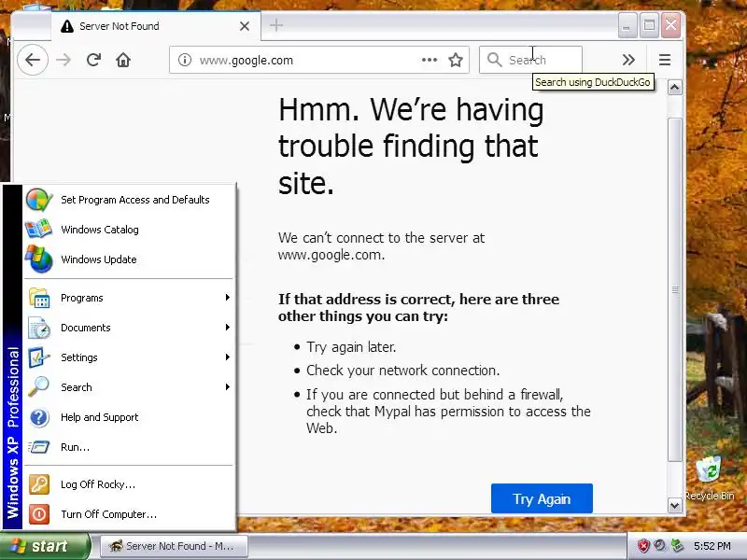Open the Run... dialog entry
This screenshot has height=560, width=747.
tap(130, 447)
